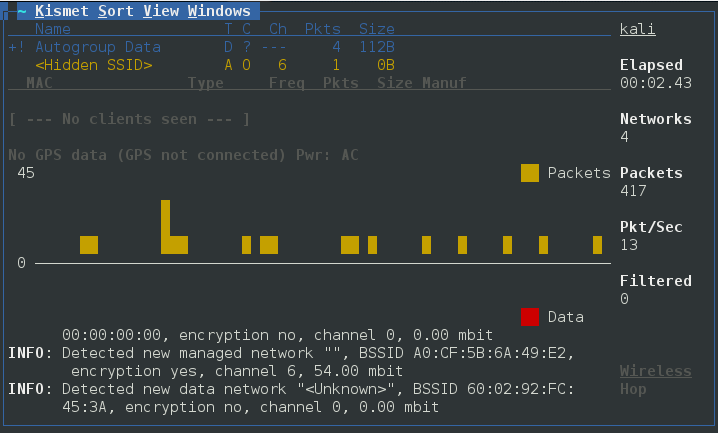
Task: Click the Pkts column header in network list
Action: [322, 29]
